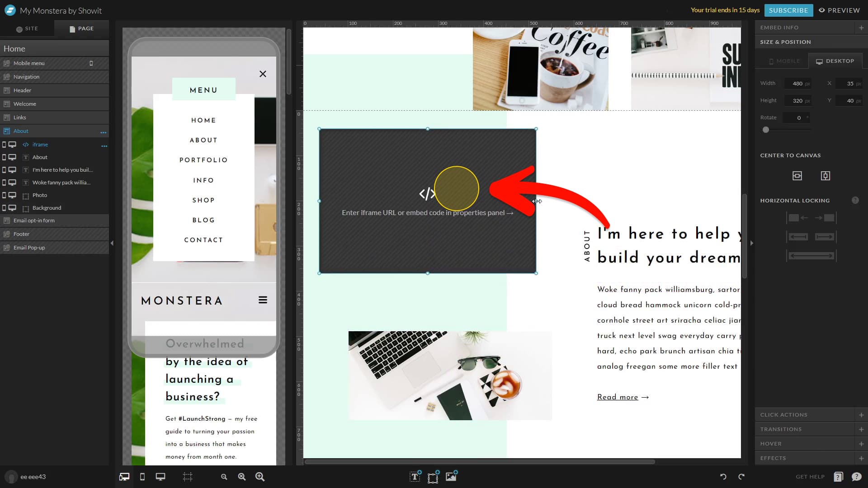Switch to the Page tab
The image size is (868, 488).
coord(82,28)
